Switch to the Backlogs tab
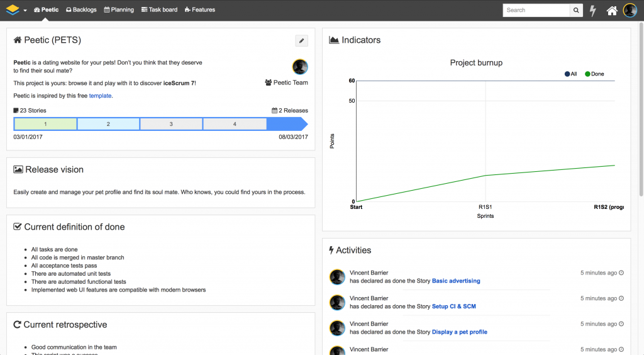The width and height of the screenshot is (644, 355). click(x=81, y=10)
